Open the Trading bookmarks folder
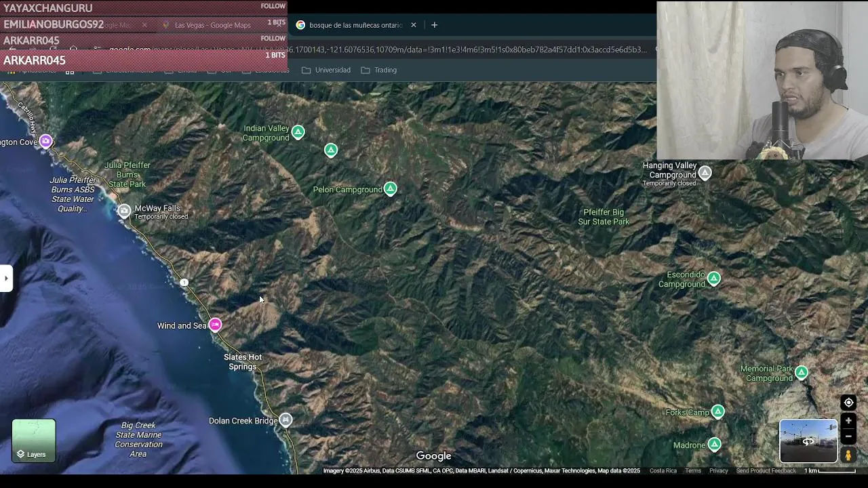Screen dimensions: 868x488 click(378, 70)
